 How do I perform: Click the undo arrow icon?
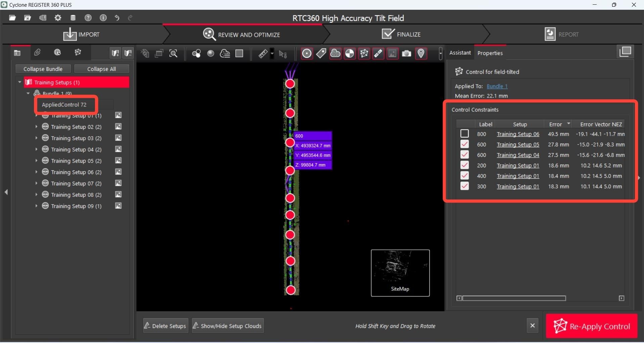point(117,18)
